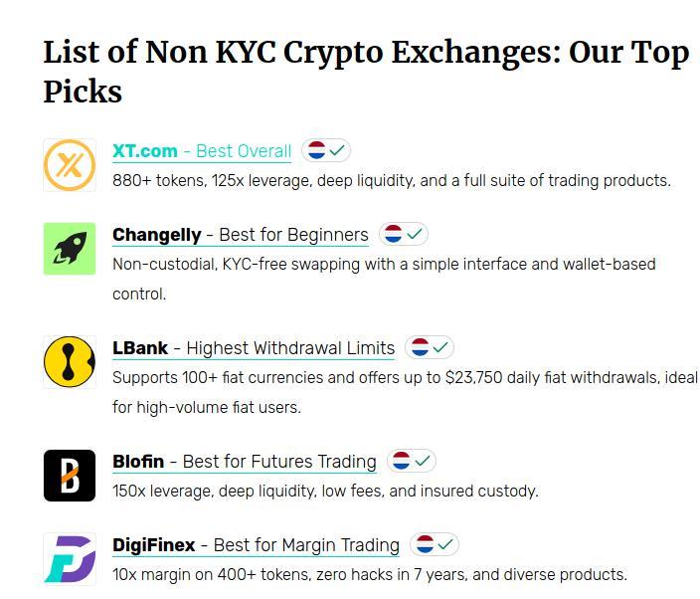The image size is (700, 599).
Task: Click the page heading about Non KYC Exchanges
Action: click(x=366, y=72)
